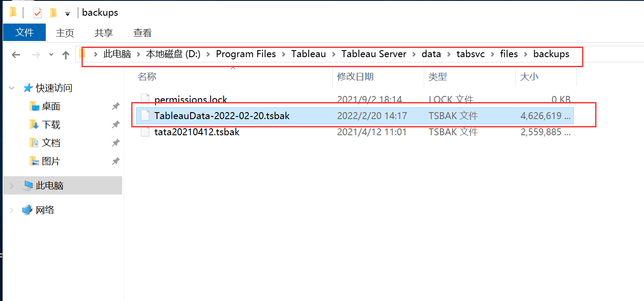Expand the 此电脑 tree node
The image size is (644, 301).
(12, 186)
